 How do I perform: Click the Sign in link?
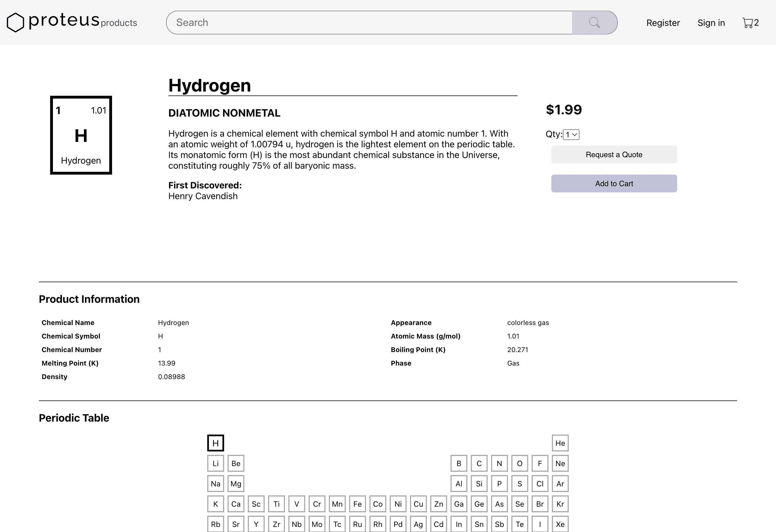pos(711,23)
